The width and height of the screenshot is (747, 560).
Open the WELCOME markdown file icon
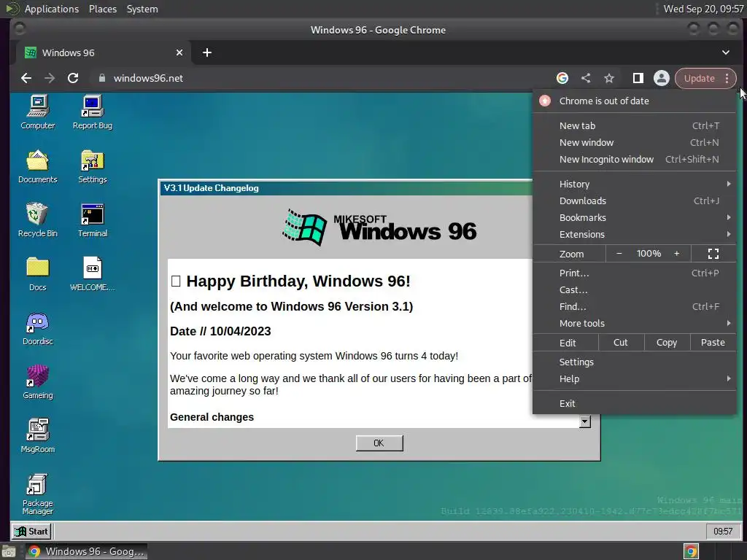(93, 274)
